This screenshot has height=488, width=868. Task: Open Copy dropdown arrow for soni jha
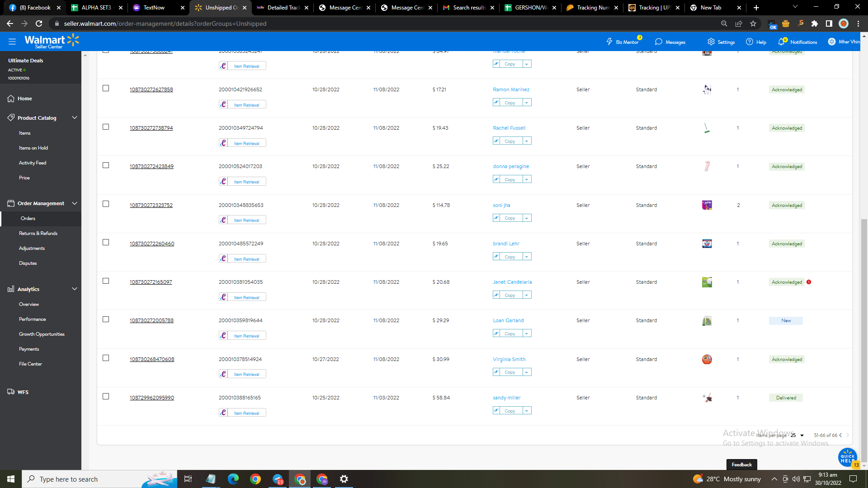(527, 218)
